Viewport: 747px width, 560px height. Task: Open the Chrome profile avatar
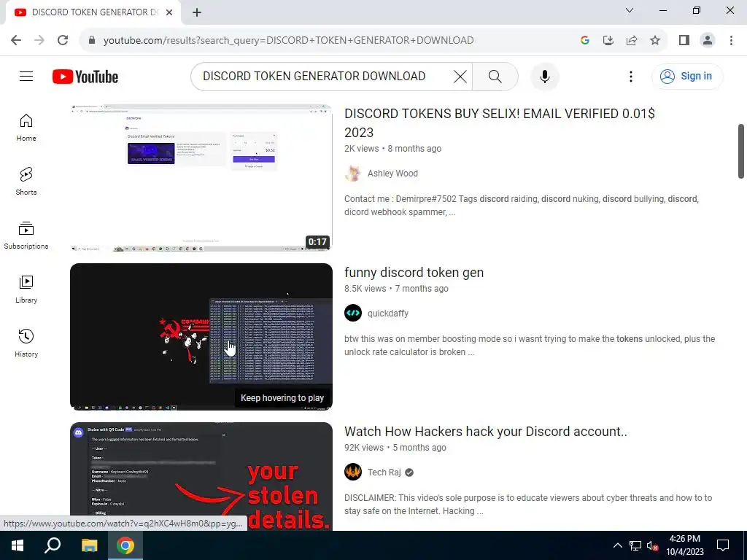pyautogui.click(x=708, y=40)
